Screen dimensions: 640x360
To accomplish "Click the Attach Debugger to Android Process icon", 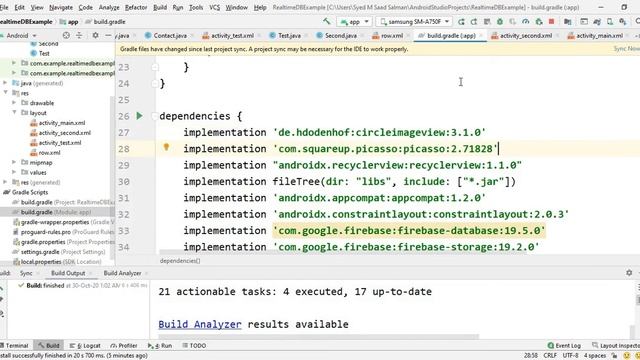I will (539, 22).
